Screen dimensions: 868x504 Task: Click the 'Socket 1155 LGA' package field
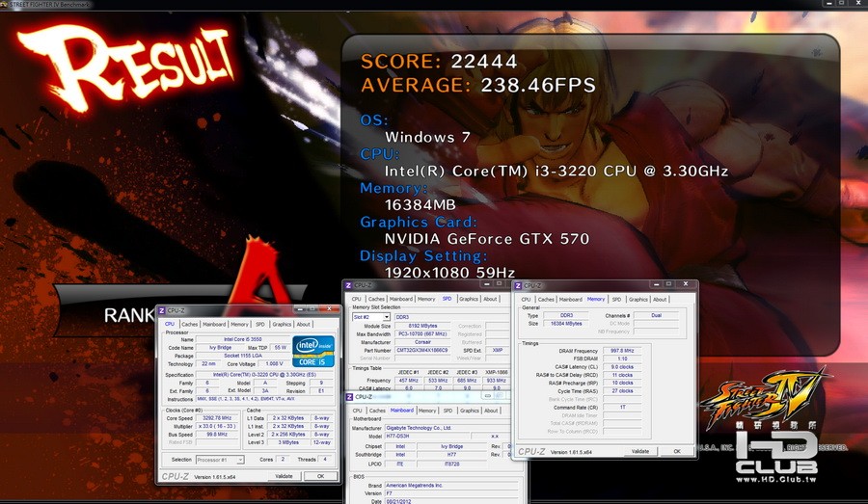[242, 356]
